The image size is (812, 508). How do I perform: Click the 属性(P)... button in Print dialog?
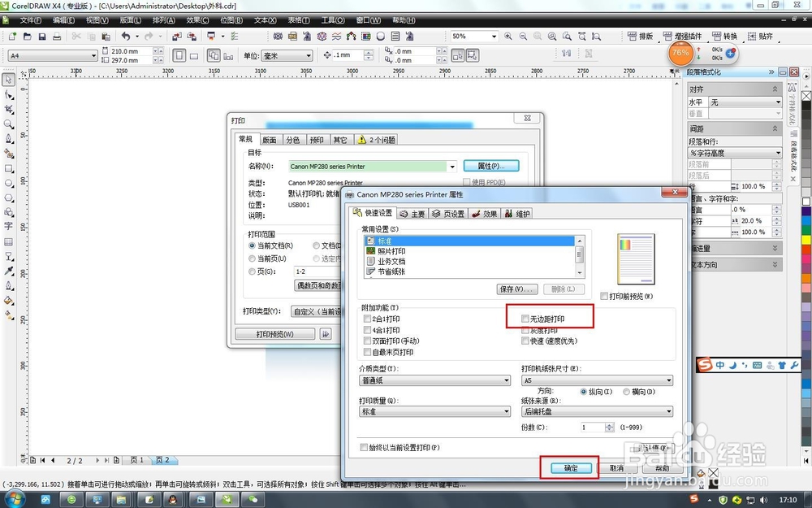tap(491, 166)
